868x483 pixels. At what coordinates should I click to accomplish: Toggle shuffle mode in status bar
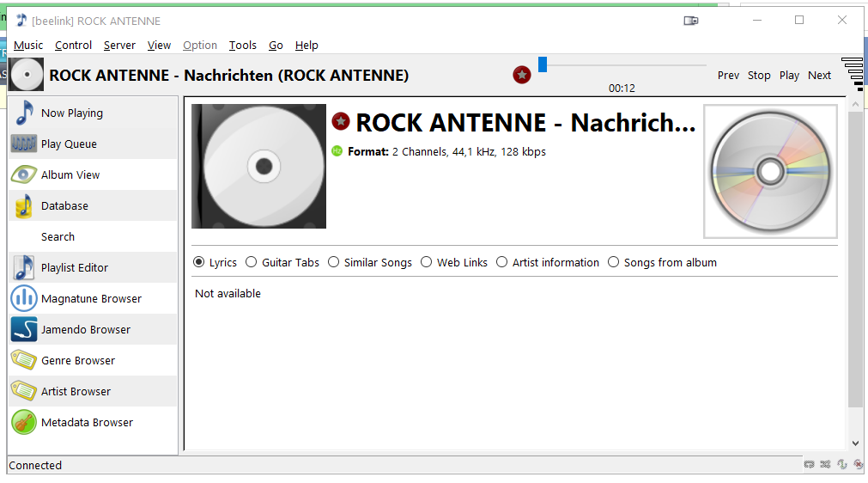coord(825,465)
